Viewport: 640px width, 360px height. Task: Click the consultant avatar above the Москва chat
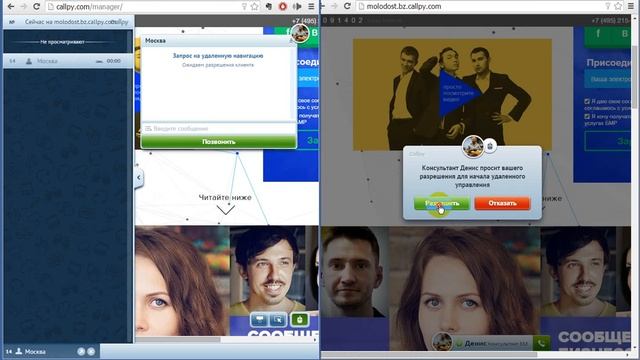(x=300, y=33)
